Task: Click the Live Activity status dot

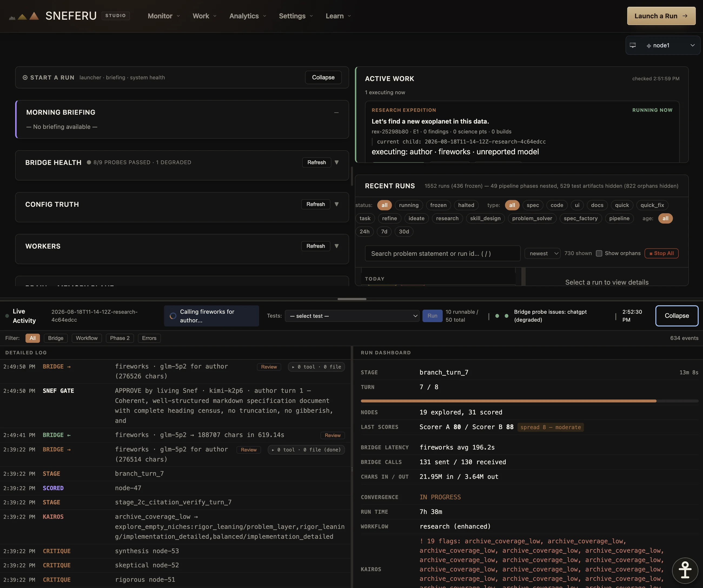Action: point(7,316)
